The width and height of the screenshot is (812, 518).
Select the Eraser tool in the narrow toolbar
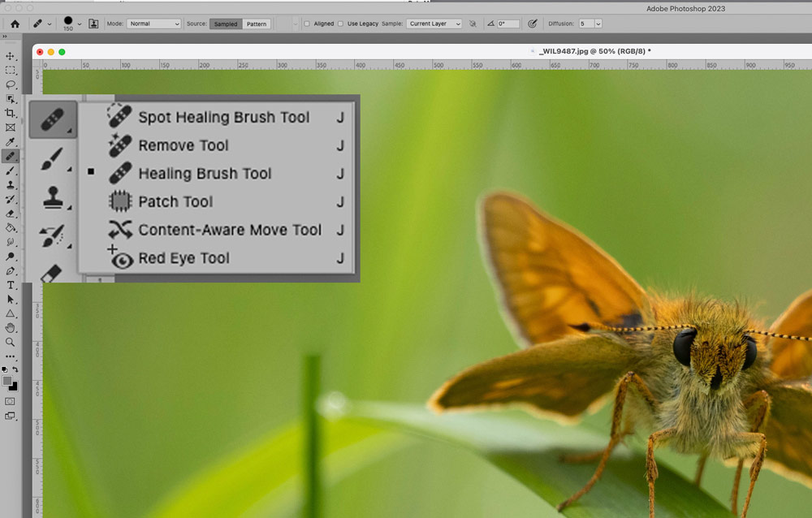click(x=10, y=214)
